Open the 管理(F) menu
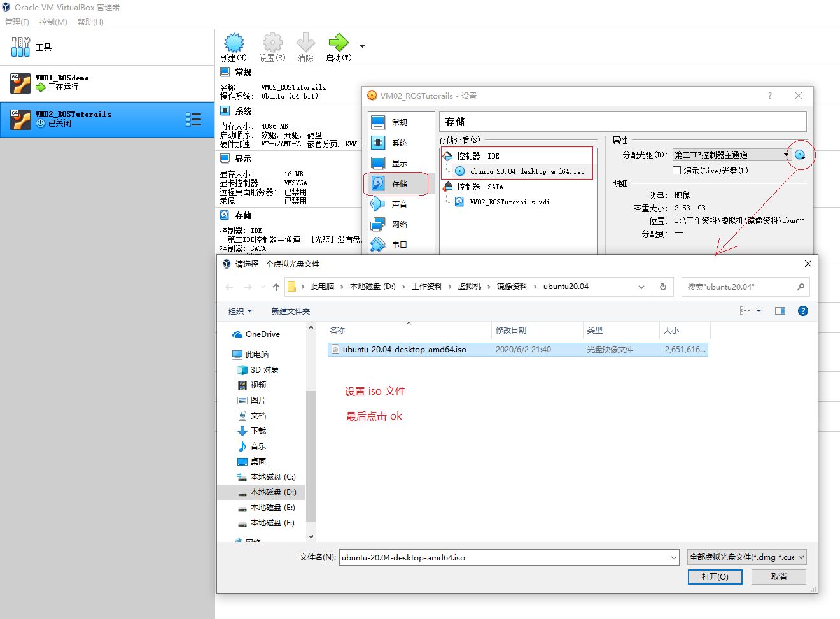Screen dimensions: 840x619 17,22
